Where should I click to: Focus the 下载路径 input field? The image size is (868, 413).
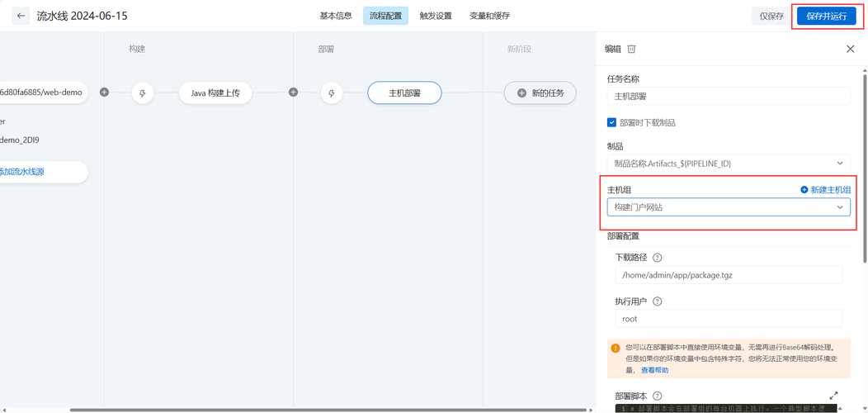coord(729,274)
